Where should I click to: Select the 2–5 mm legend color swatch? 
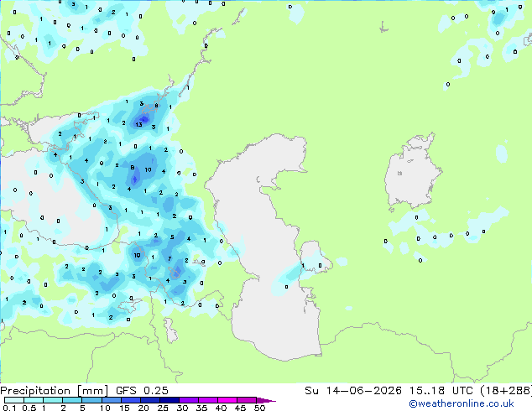72,400
